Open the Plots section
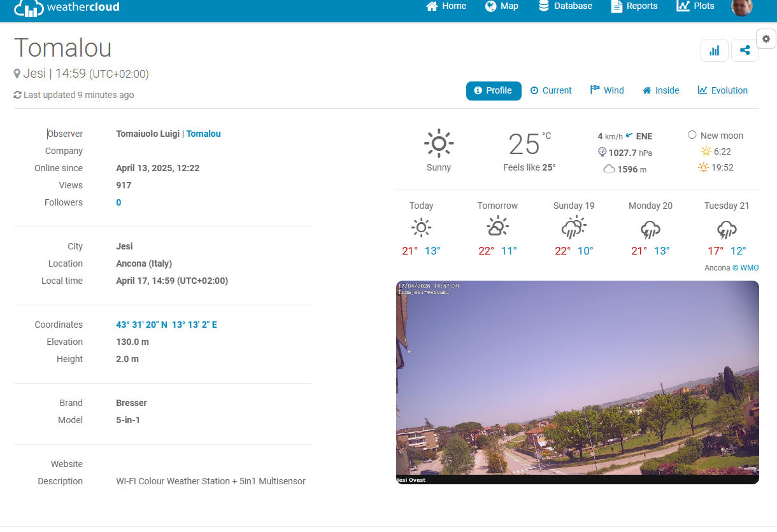777x532 pixels. 695,6
